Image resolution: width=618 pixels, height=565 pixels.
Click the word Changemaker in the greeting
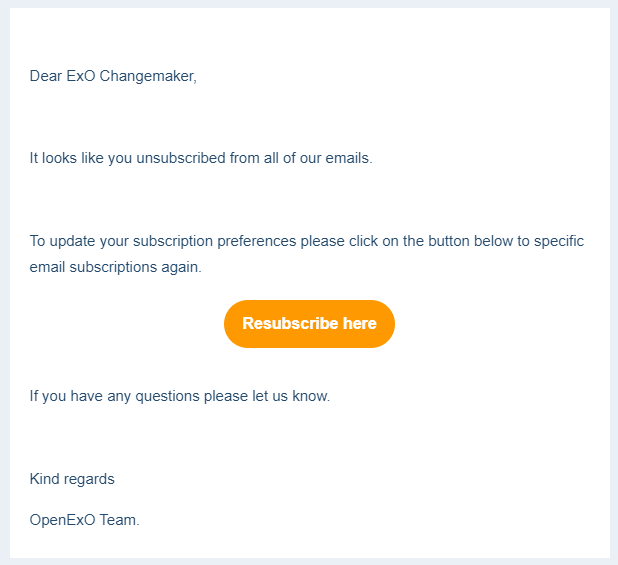[x=148, y=76]
